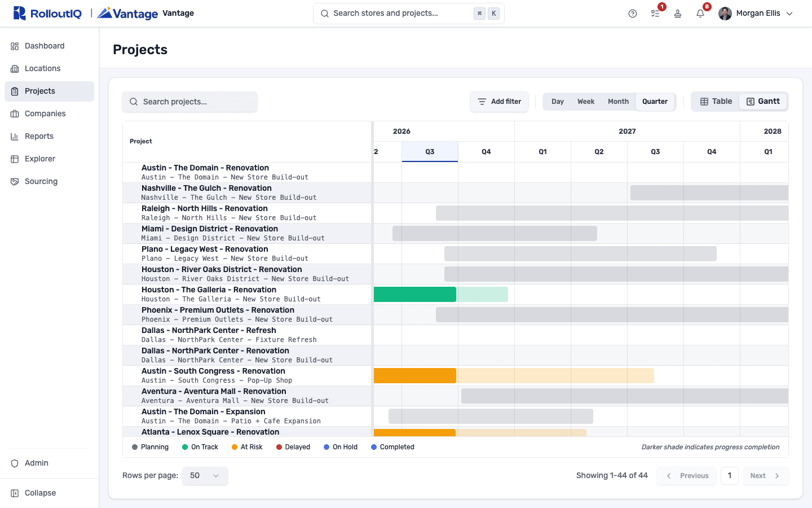Go to the Next page
Screen dimensions: 812x508
[x=765, y=476]
